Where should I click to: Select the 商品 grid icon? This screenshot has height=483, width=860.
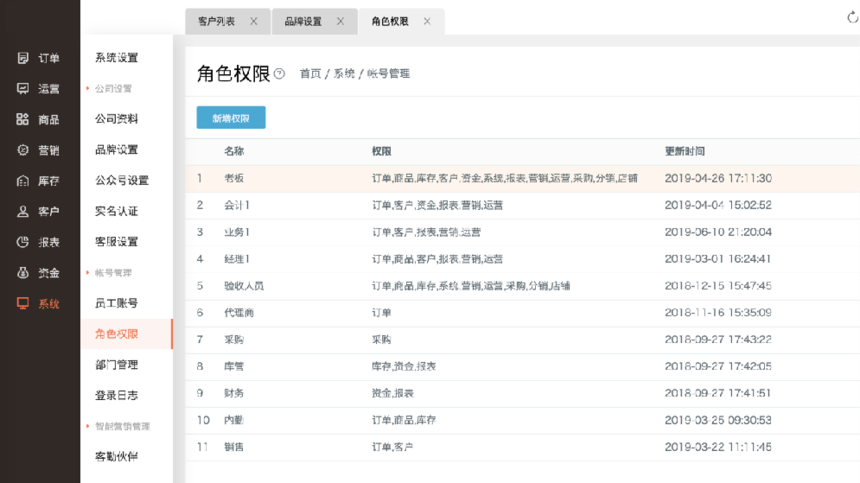tap(22, 119)
